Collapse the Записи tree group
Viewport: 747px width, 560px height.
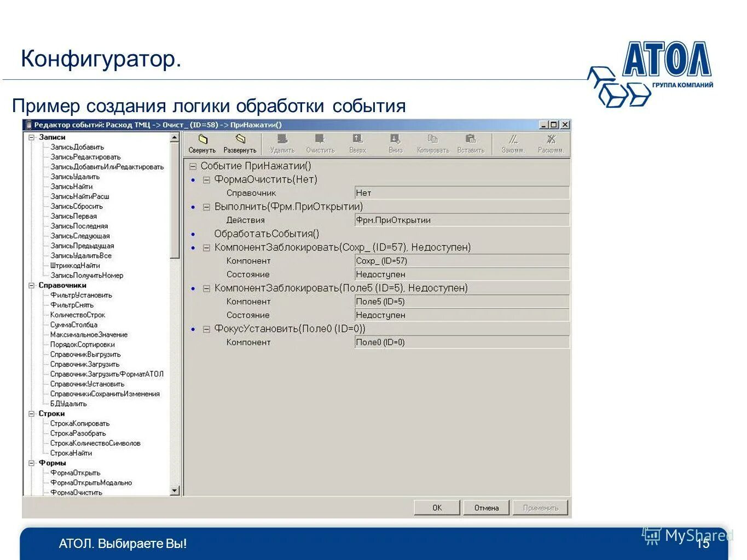click(x=32, y=137)
